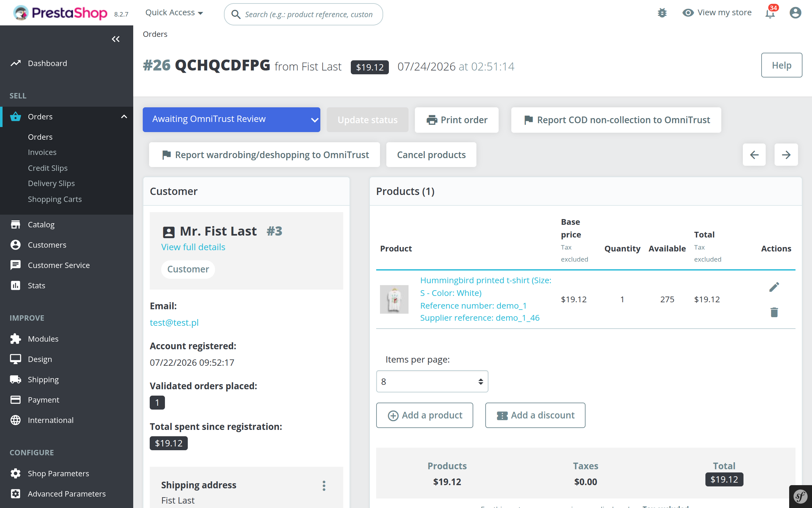Open notifications bell icon

pyautogui.click(x=770, y=13)
